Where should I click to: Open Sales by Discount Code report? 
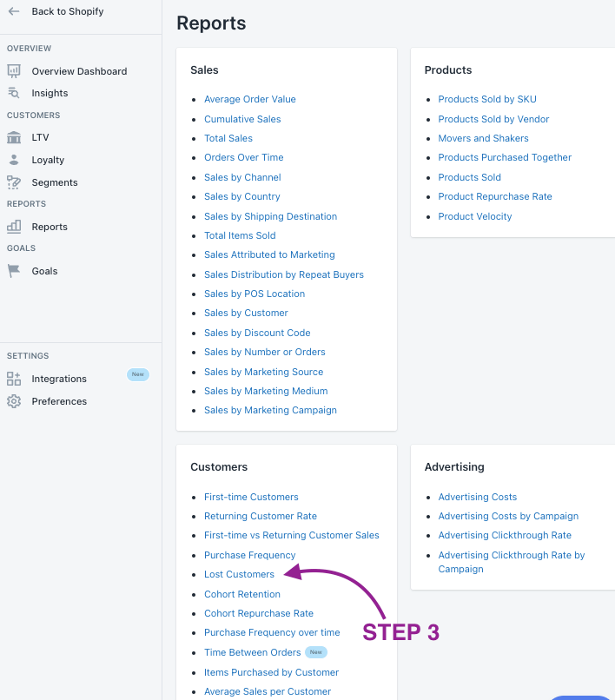click(257, 333)
